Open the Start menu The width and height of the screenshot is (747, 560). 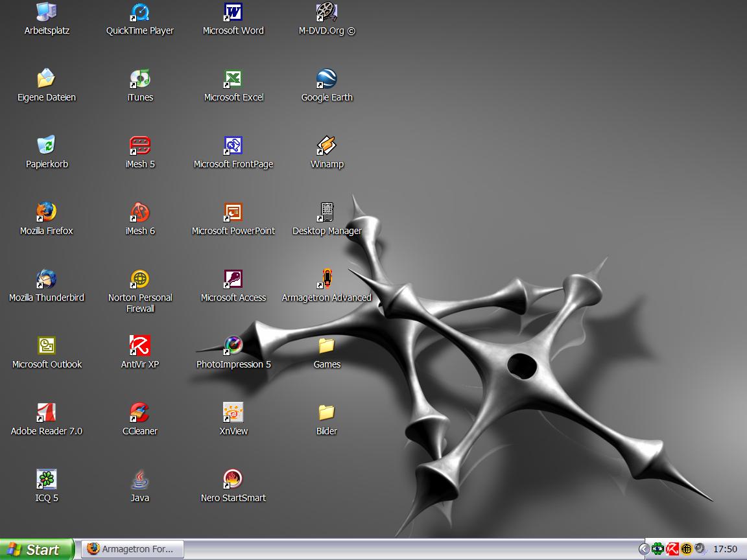(36, 550)
